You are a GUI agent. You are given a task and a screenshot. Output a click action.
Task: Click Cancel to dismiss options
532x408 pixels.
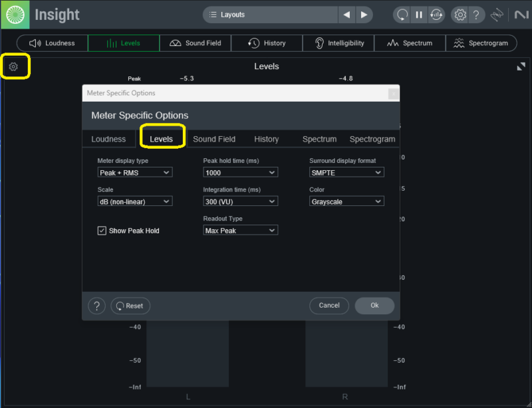point(329,306)
